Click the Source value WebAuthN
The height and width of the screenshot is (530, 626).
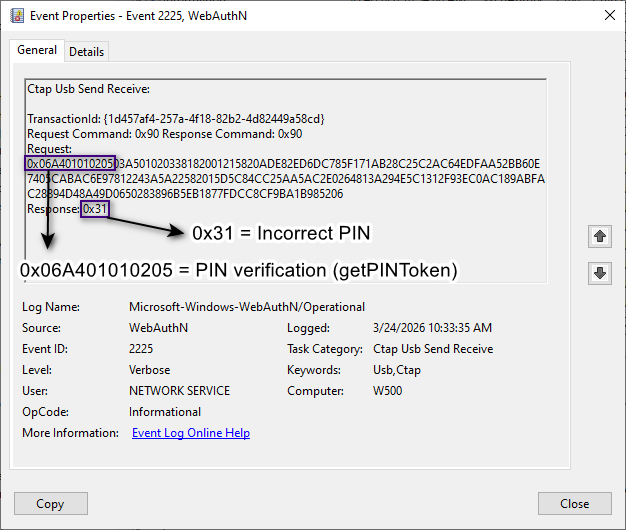(158, 328)
